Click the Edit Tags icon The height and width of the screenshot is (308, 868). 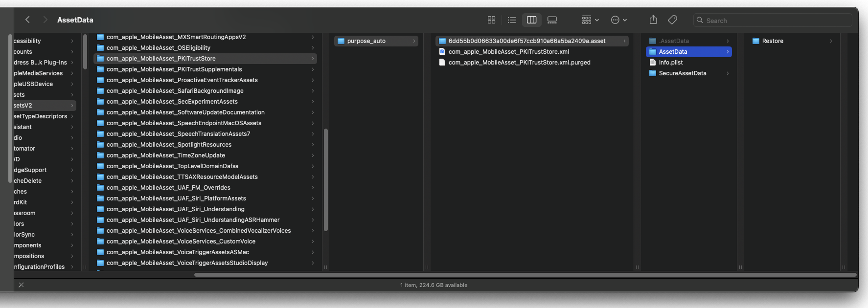pyautogui.click(x=673, y=20)
